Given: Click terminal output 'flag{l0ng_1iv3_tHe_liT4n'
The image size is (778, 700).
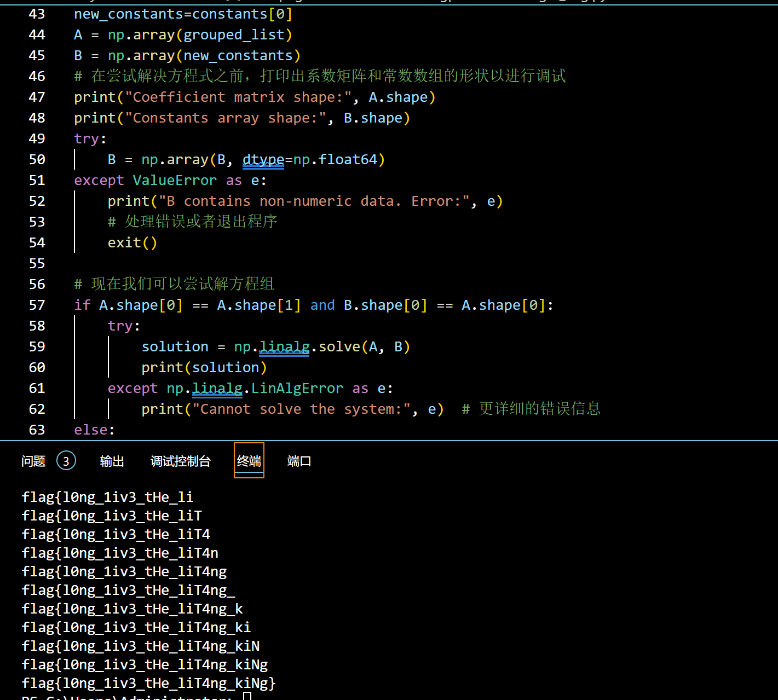Looking at the screenshot, I should coord(120,553).
